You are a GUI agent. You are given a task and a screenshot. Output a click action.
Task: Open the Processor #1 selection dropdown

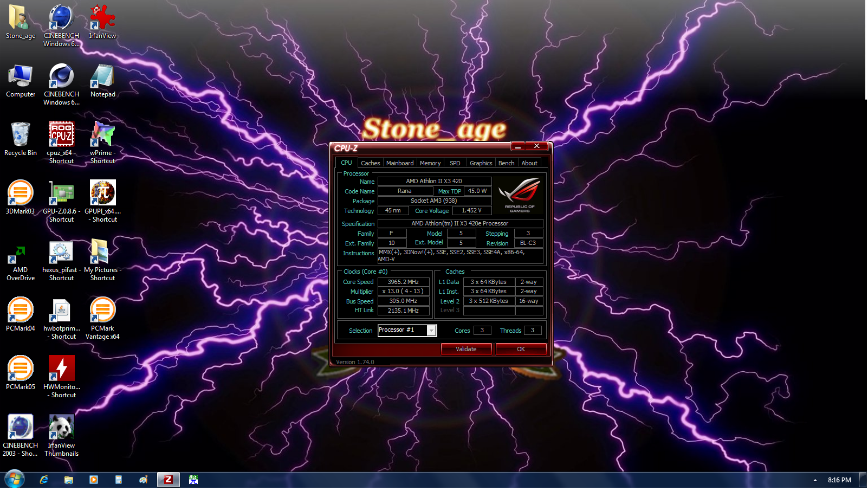pyautogui.click(x=407, y=330)
